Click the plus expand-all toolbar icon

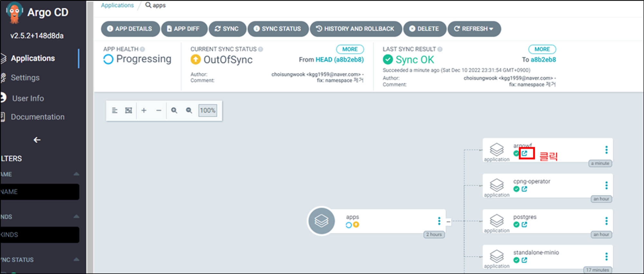[x=144, y=110]
